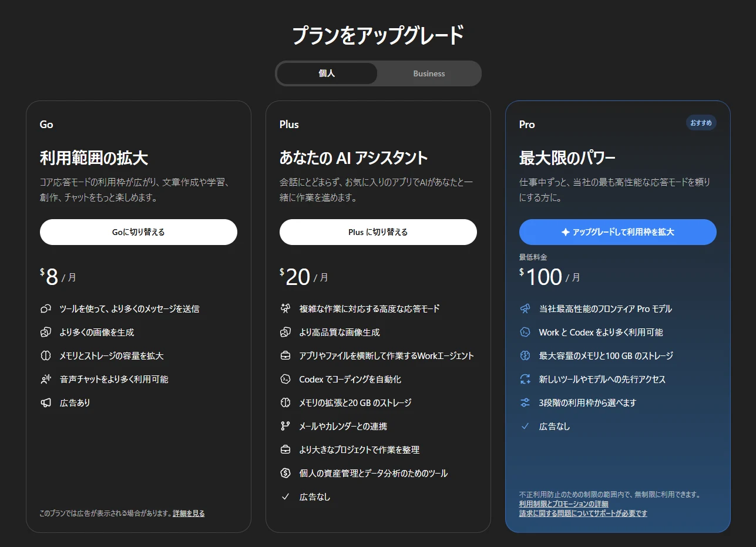The height and width of the screenshot is (547, 756).
Task: Click the Plus に切り替える button
Action: 378,232
